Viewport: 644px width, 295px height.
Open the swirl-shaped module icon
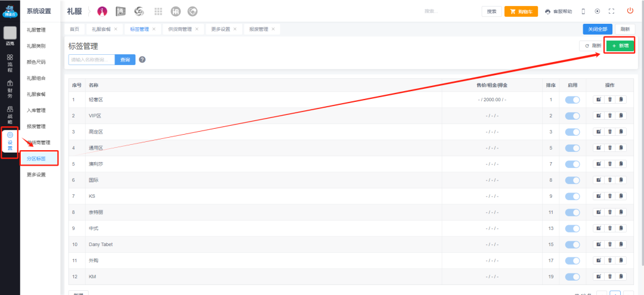pos(139,11)
